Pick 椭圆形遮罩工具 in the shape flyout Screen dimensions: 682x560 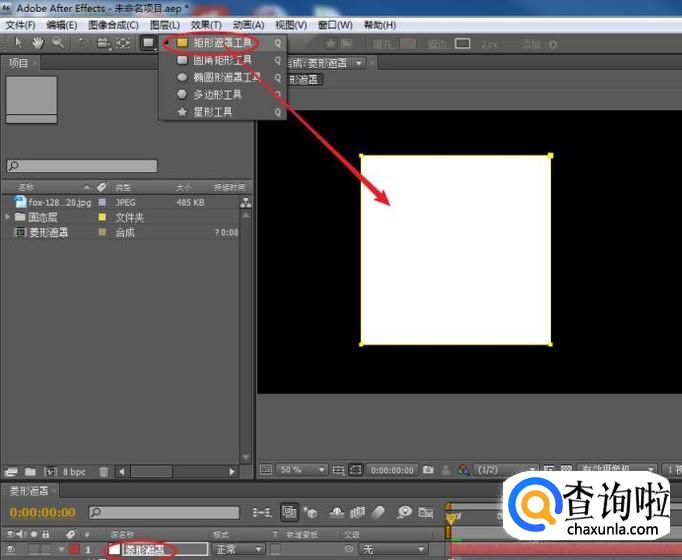(226, 77)
